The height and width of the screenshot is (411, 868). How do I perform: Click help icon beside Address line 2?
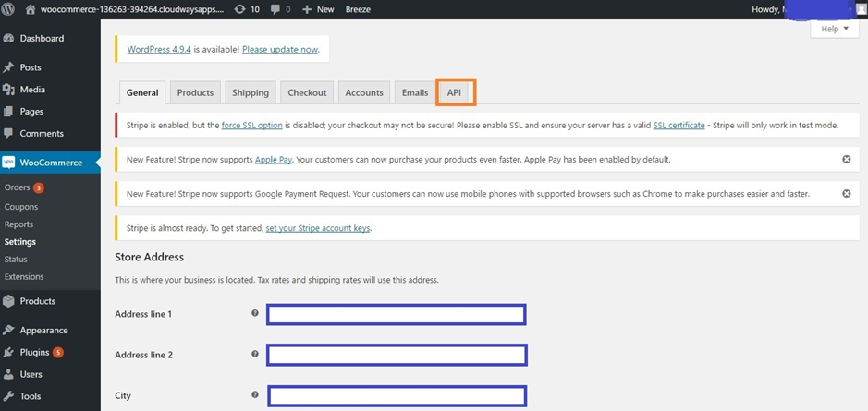tap(255, 354)
